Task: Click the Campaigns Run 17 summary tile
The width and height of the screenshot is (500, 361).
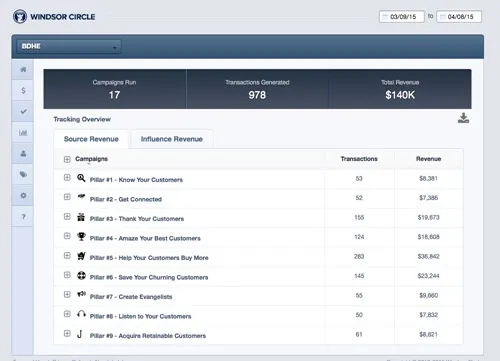Action: (x=114, y=89)
